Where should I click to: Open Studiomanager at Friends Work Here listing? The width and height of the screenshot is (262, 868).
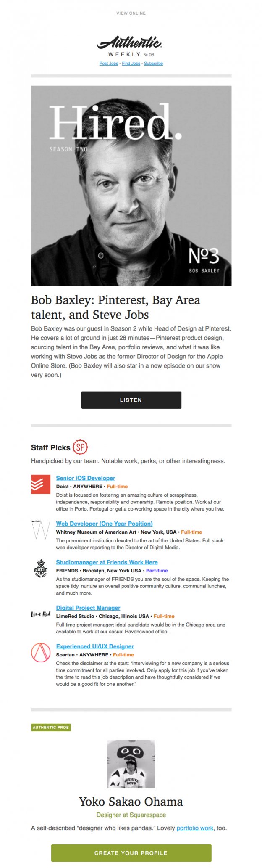[107, 562]
